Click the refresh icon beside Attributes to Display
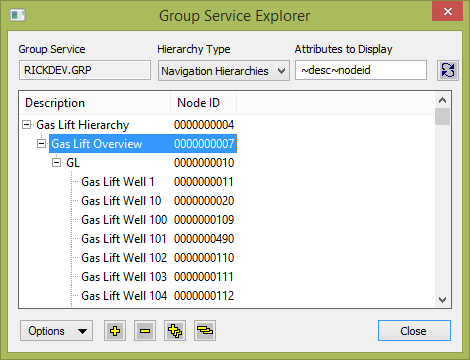470x360 pixels. point(448,70)
